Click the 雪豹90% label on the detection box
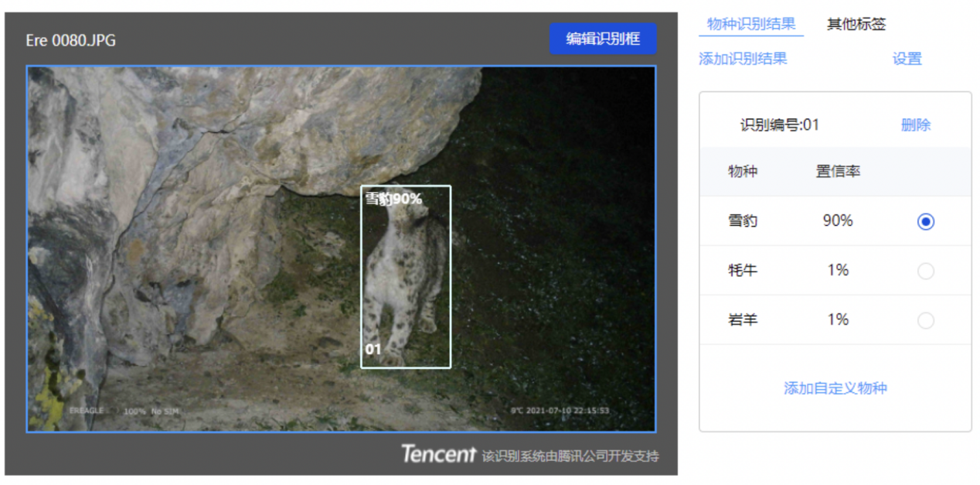 (x=393, y=199)
